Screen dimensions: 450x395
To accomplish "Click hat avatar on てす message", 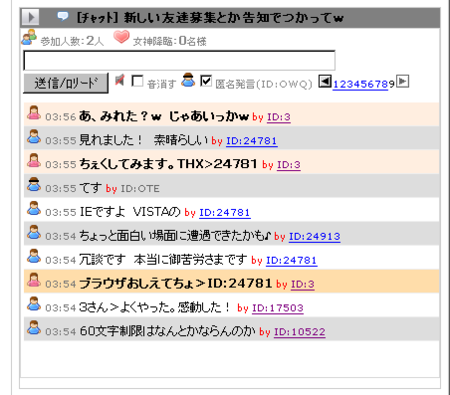I will pyautogui.click(x=34, y=184).
